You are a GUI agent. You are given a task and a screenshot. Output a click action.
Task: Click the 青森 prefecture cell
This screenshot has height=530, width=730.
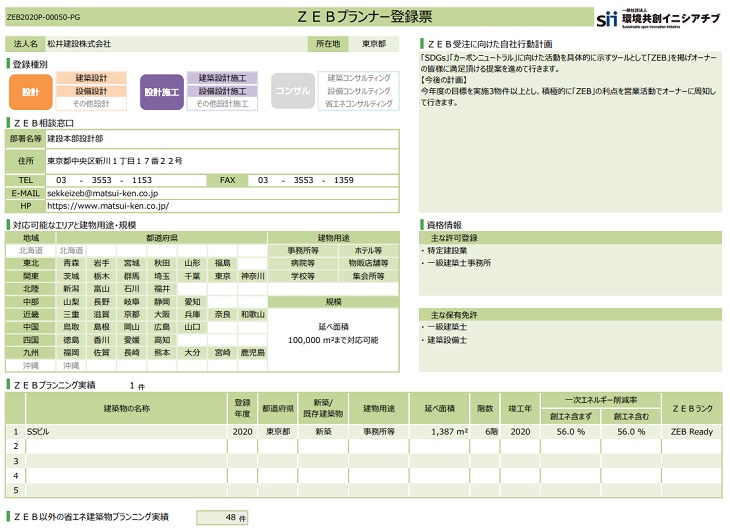click(71, 263)
